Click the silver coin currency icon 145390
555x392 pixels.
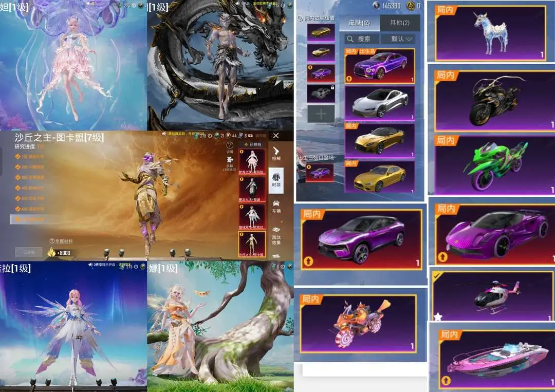pyautogui.click(x=377, y=5)
